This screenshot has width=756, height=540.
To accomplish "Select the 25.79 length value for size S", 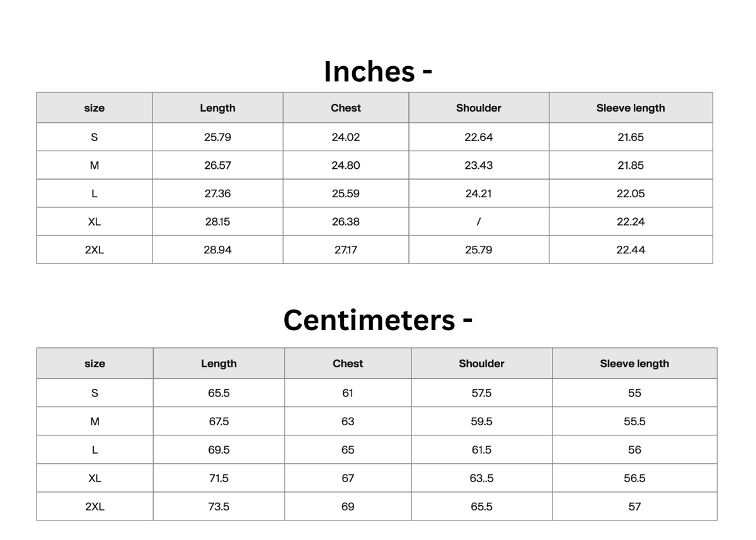I will point(217,137).
